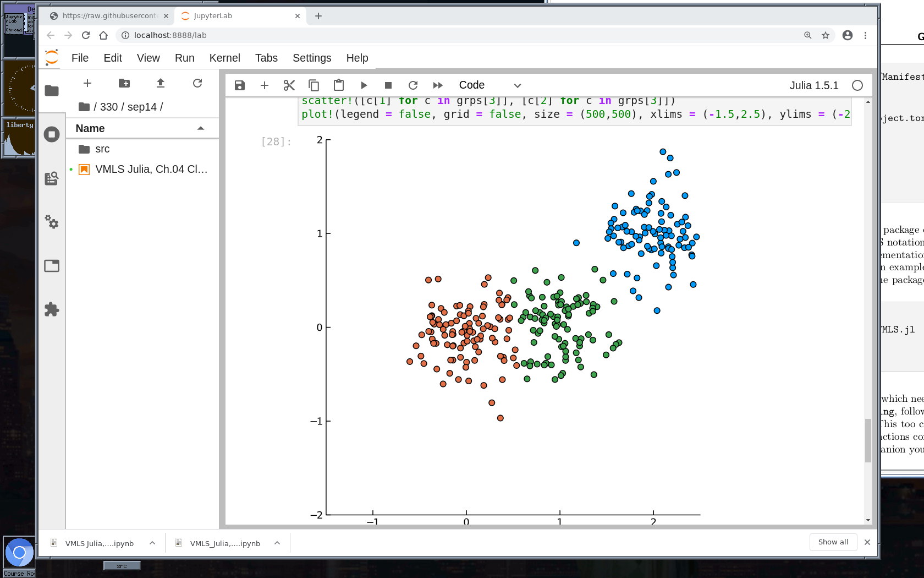Screen dimensions: 924x578
Task: Create a new folder in file browser
Action: pos(124,83)
